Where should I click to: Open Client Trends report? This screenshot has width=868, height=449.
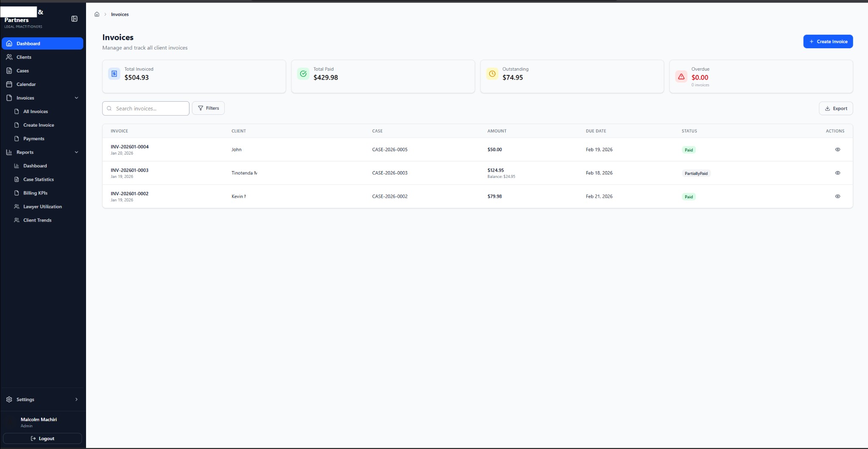37,220
